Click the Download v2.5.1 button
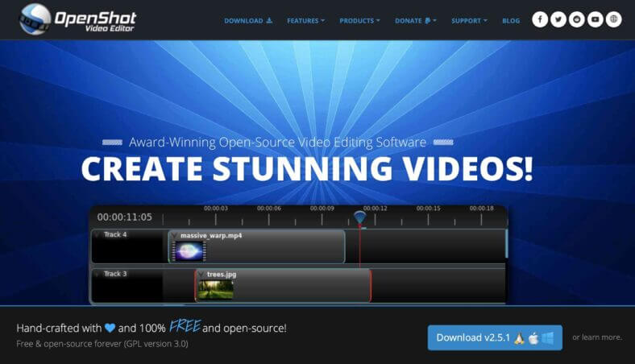635x364 pixels. (495, 337)
